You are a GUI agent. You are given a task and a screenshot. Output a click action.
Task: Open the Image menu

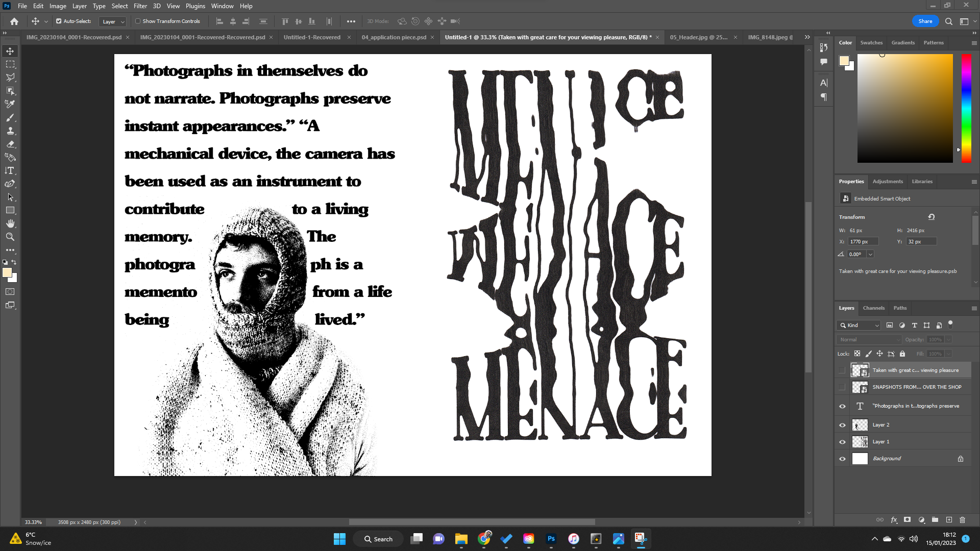[57, 6]
